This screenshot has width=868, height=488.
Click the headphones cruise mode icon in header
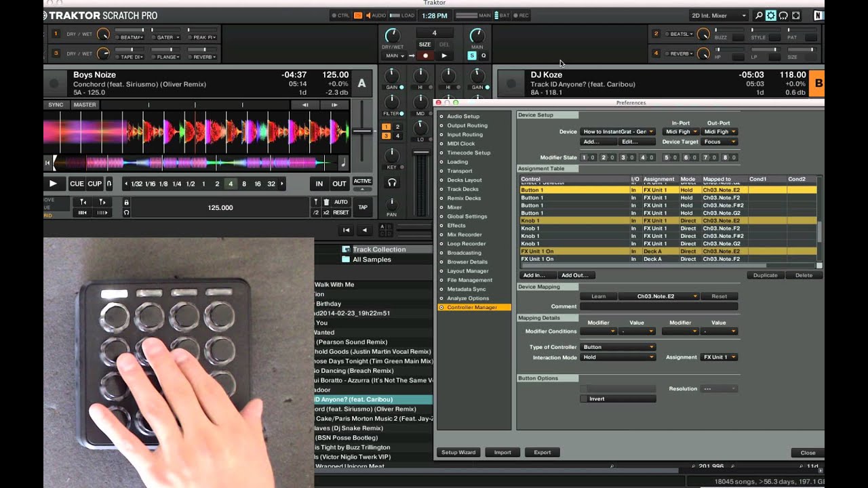click(783, 16)
